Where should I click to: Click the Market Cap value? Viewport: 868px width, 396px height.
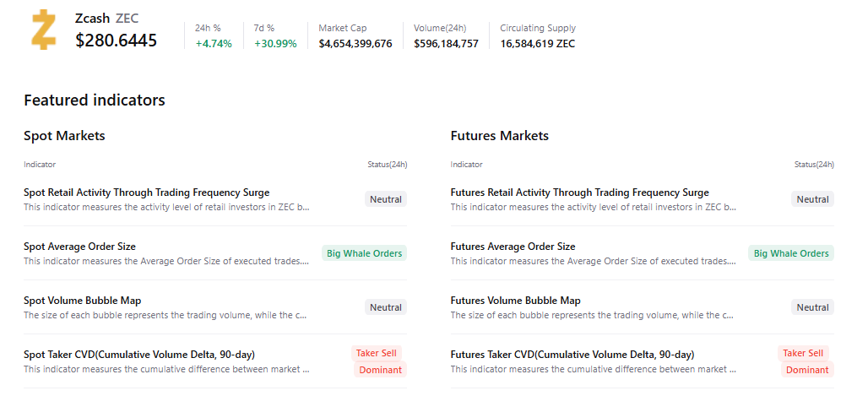tap(355, 44)
